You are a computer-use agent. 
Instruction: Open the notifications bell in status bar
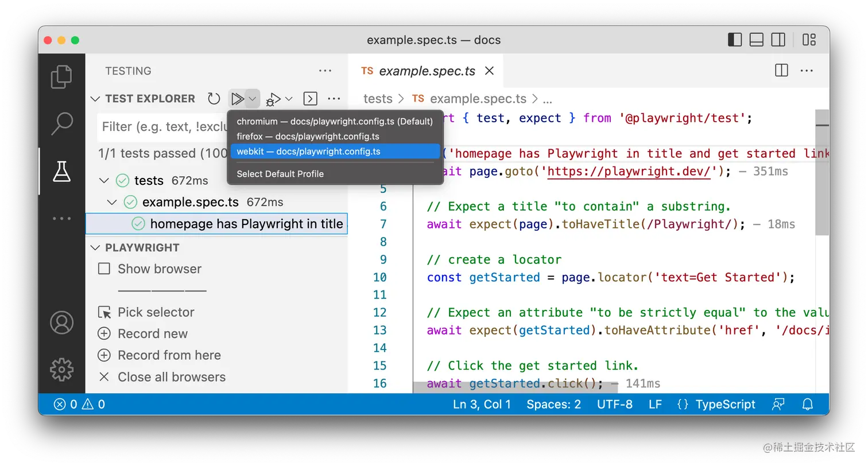(x=808, y=404)
